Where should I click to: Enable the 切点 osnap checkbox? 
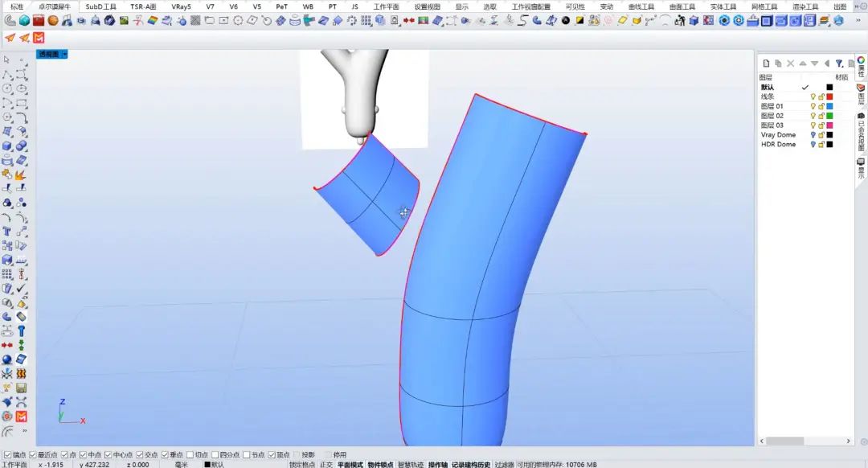(190, 455)
